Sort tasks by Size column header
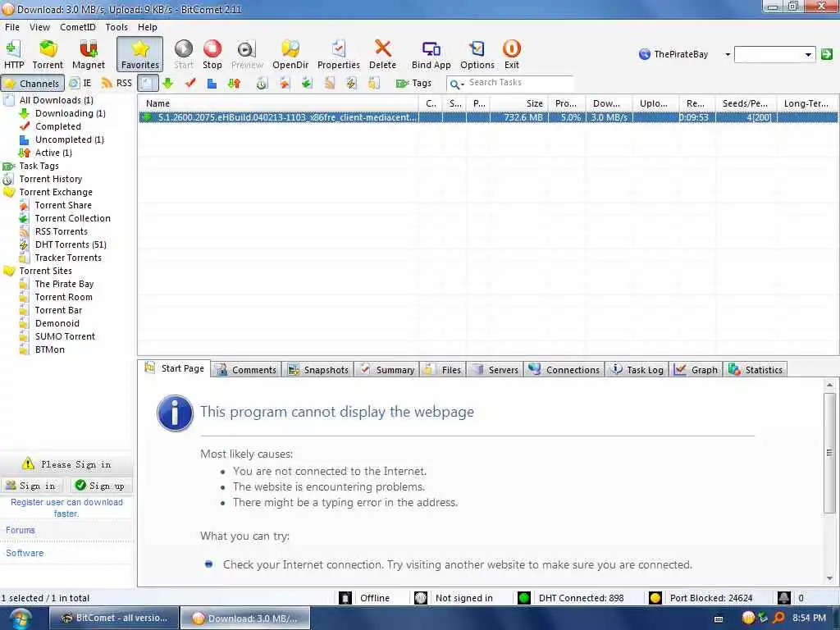This screenshot has height=630, width=840. point(518,103)
